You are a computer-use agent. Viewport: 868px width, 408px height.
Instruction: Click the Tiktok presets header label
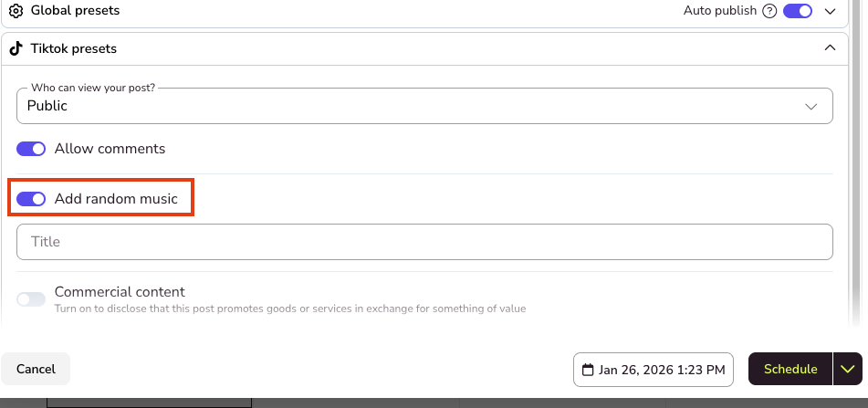tap(74, 47)
